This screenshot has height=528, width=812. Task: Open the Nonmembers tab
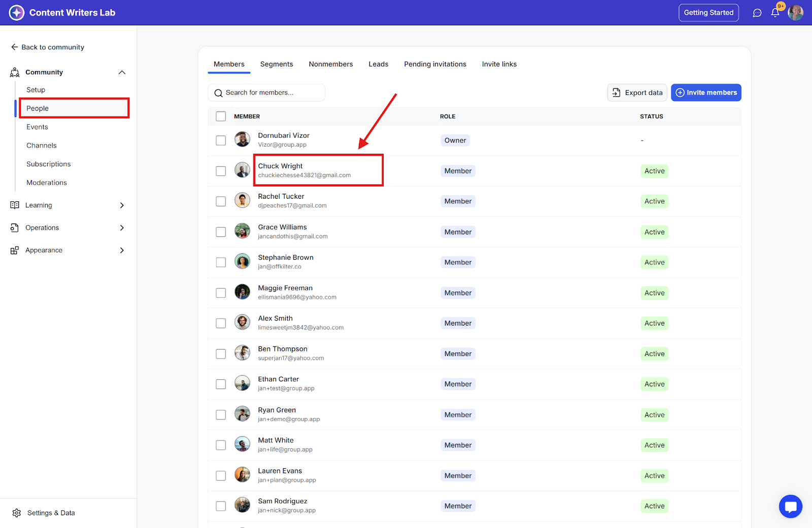(331, 64)
